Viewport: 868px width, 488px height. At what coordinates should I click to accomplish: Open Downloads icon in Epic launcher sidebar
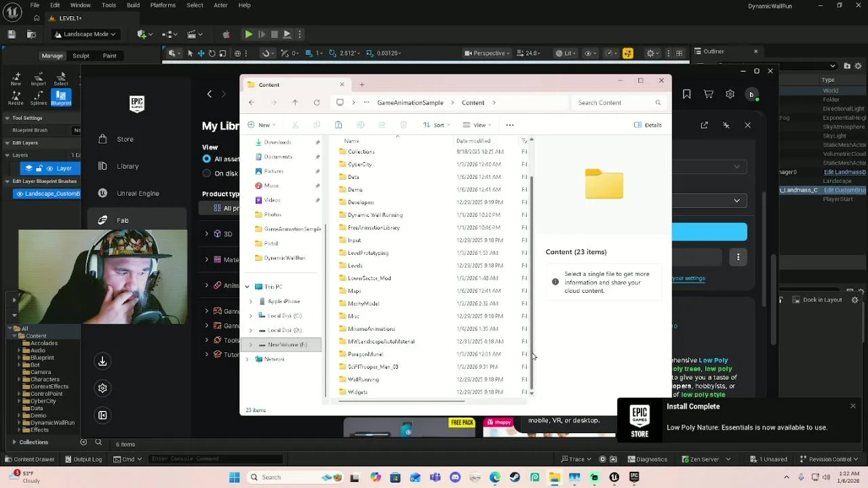(102, 361)
